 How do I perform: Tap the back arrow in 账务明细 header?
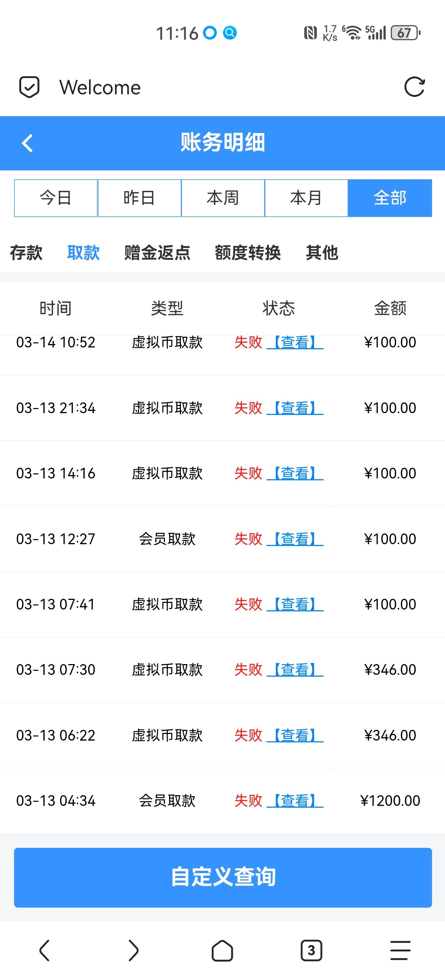click(27, 143)
